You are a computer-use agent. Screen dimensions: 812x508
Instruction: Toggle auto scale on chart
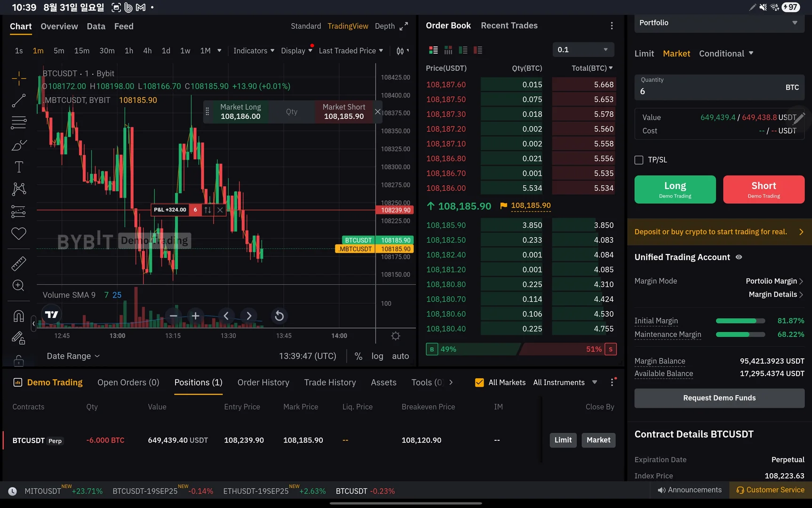tap(400, 356)
